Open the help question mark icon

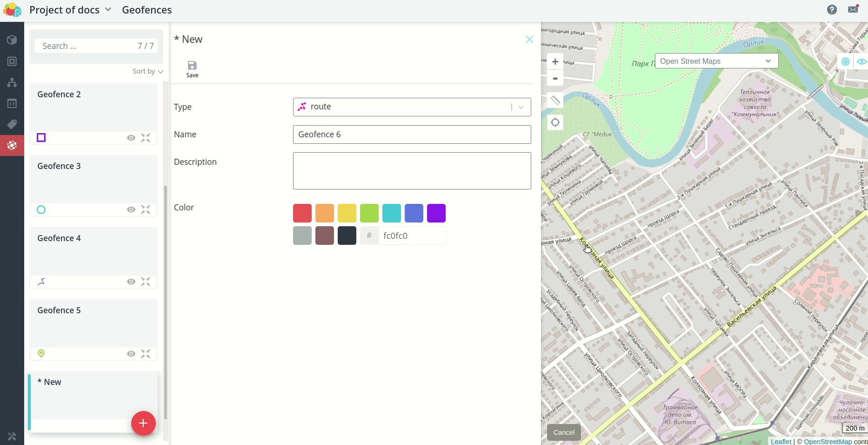[x=832, y=10]
